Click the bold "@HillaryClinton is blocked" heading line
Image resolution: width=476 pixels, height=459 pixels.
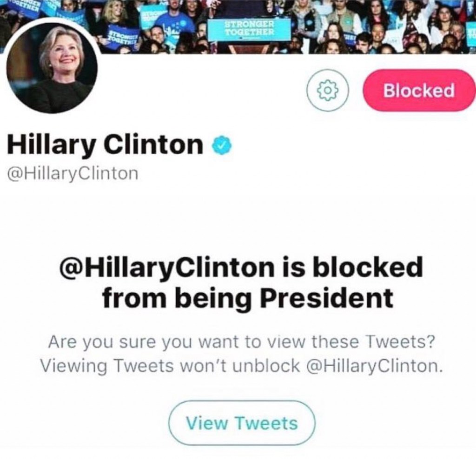(241, 267)
